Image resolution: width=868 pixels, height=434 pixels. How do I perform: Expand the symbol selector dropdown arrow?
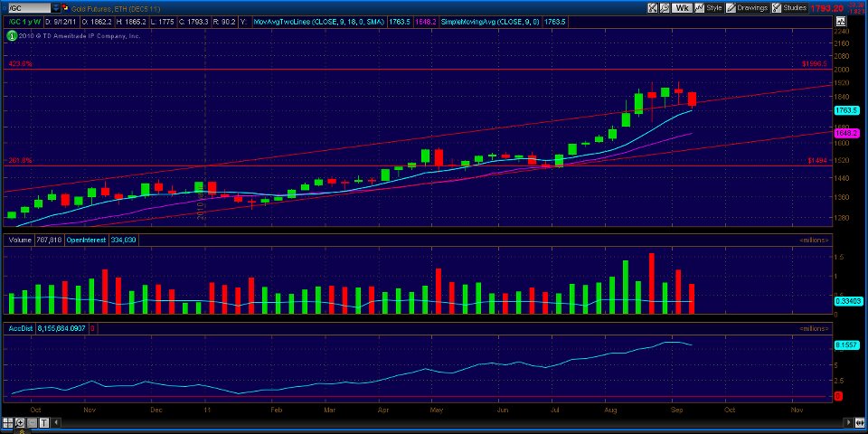coord(55,6)
